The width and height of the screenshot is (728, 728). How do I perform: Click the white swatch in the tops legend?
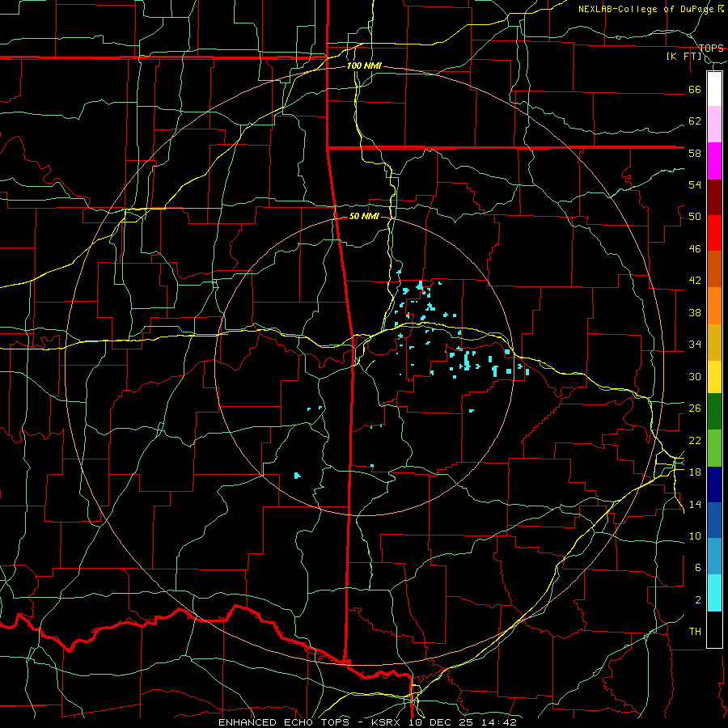click(714, 89)
